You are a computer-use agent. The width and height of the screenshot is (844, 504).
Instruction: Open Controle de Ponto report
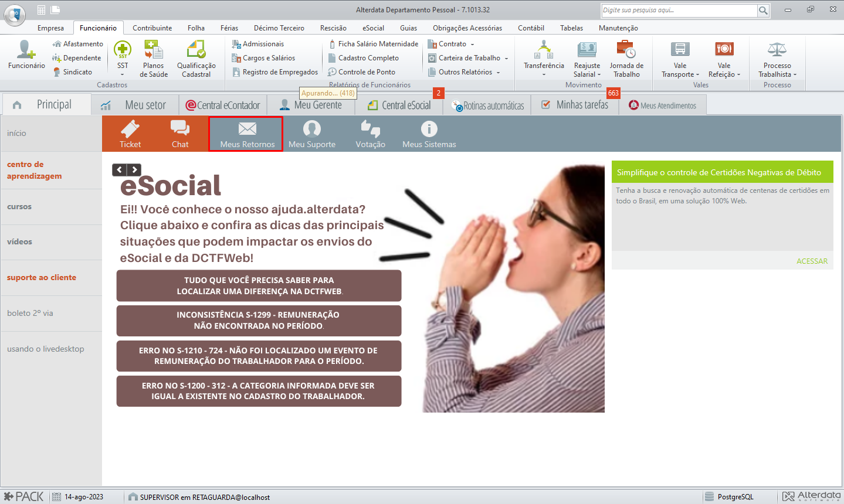pos(362,72)
